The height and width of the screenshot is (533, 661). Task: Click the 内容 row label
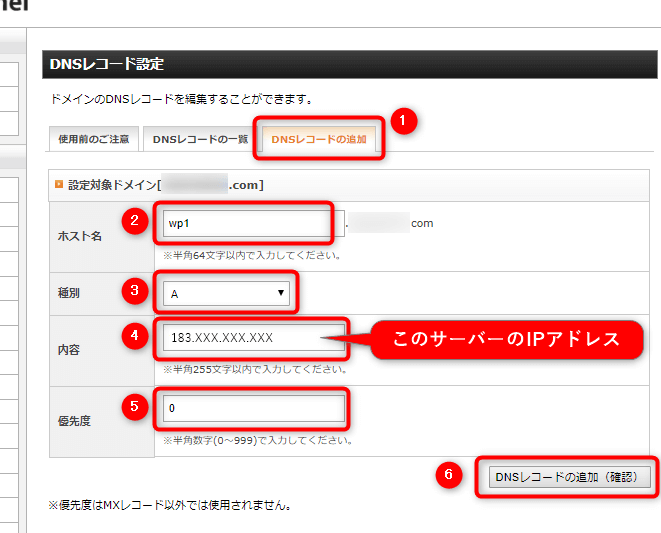coord(72,352)
